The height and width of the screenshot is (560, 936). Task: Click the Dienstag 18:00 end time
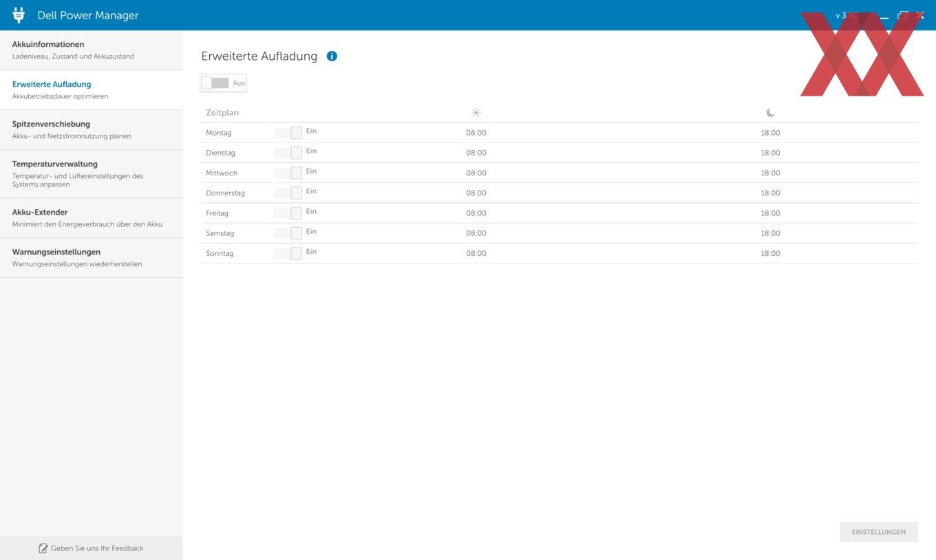770,153
